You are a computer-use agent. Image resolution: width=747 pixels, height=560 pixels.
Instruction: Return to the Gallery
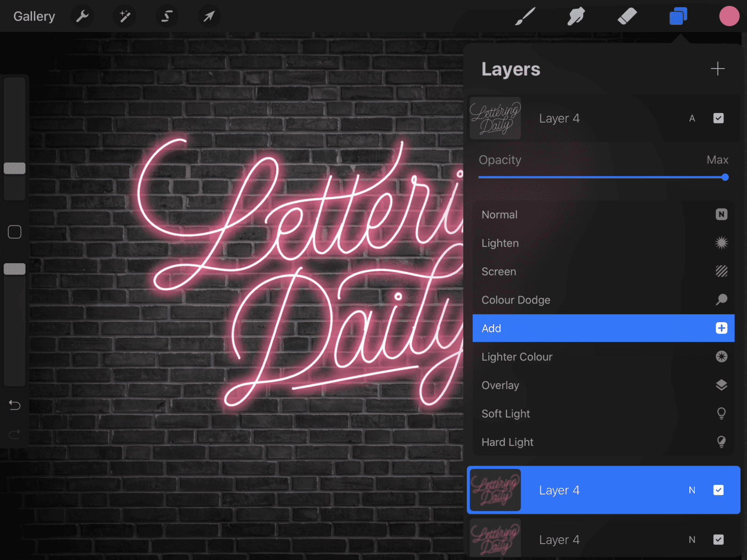(x=34, y=17)
